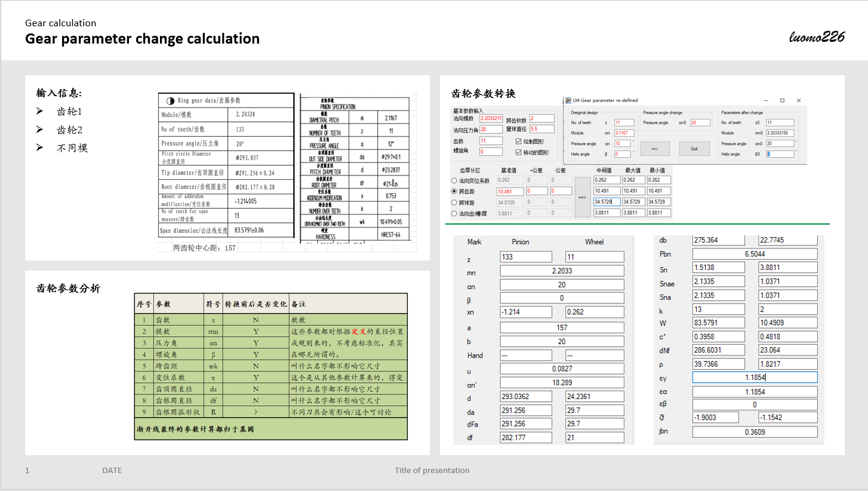The image size is (868, 491).
Task: Click the 齿轮参数转换 heading
Action: click(x=484, y=93)
